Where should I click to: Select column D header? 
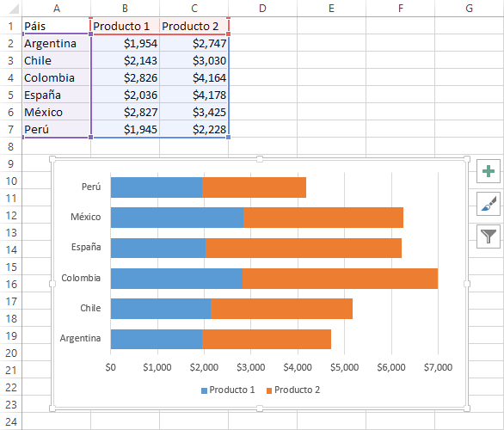click(x=262, y=9)
